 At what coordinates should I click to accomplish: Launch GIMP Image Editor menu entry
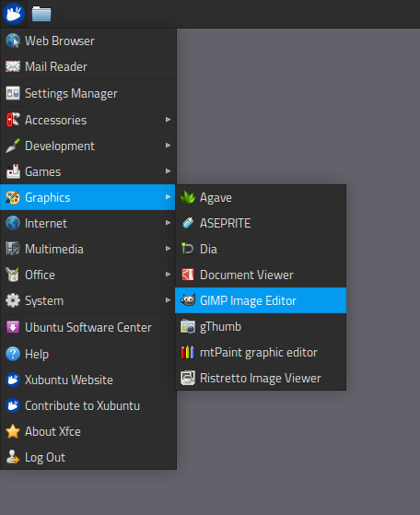pyautogui.click(x=261, y=300)
